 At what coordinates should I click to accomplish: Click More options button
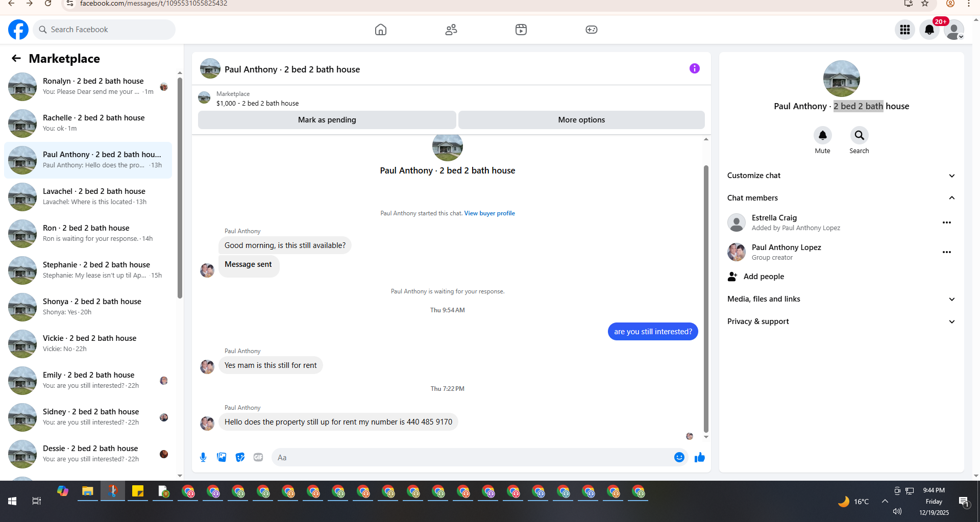tap(581, 120)
